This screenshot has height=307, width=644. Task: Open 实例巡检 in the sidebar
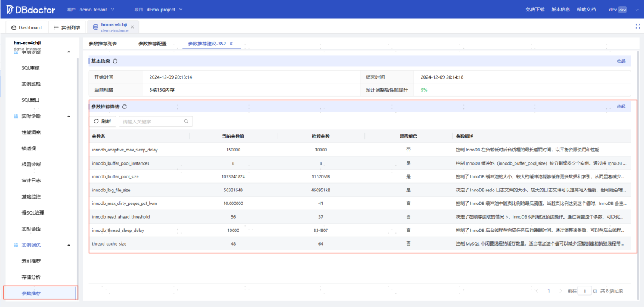[x=31, y=83]
